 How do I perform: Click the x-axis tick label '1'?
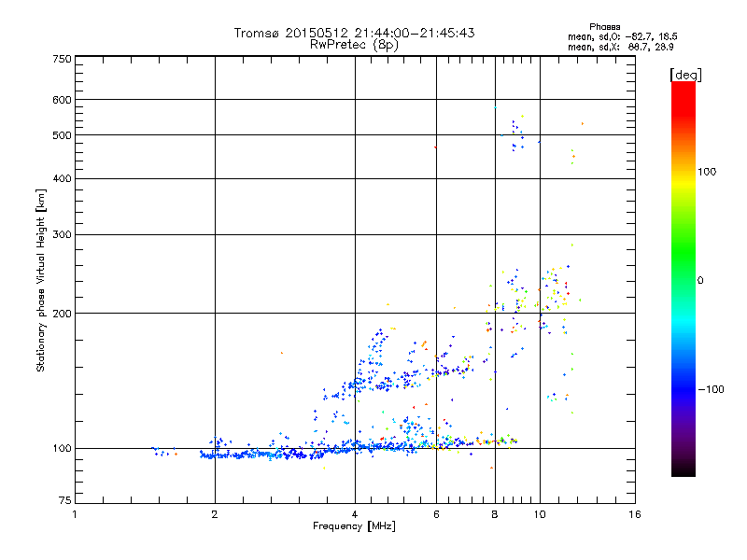pyautogui.click(x=75, y=514)
